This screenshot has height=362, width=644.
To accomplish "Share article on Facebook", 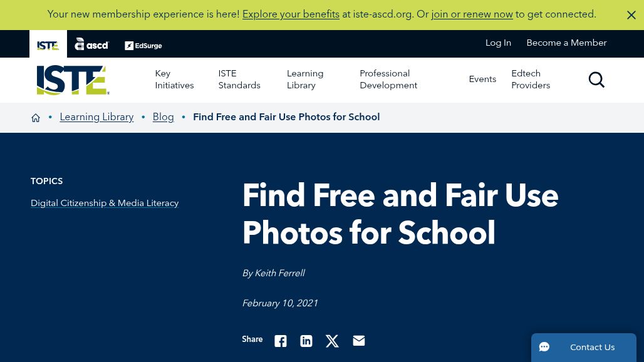I will 281,341.
